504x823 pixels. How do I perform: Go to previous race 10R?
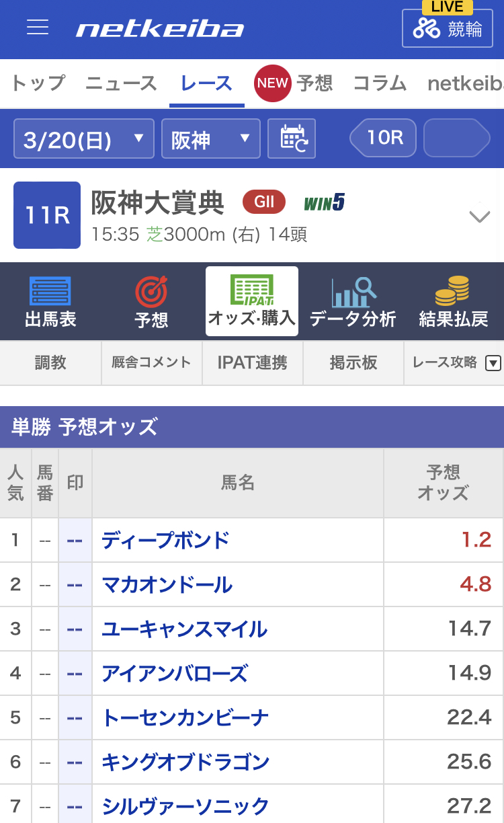384,138
